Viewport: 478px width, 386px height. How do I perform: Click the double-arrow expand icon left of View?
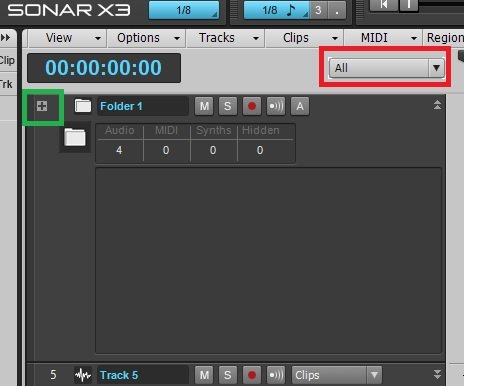(5, 38)
